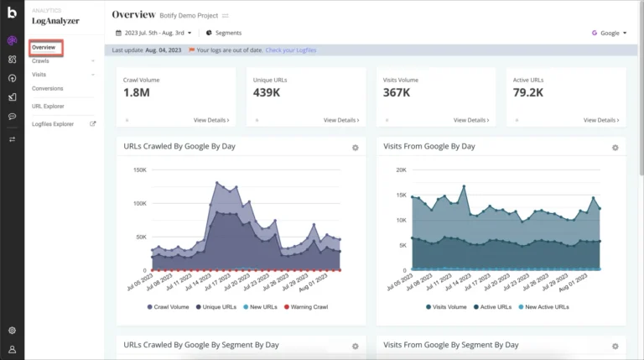This screenshot has height=360, width=644.
Task: Open settings gear at the sidebar bottom
Action: pos(13,330)
